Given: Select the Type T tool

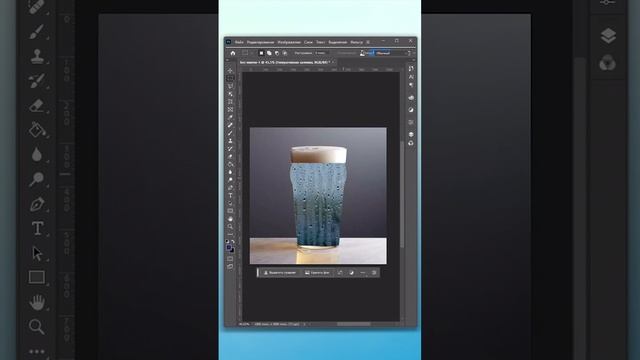Looking at the screenshot, I should 230,195.
